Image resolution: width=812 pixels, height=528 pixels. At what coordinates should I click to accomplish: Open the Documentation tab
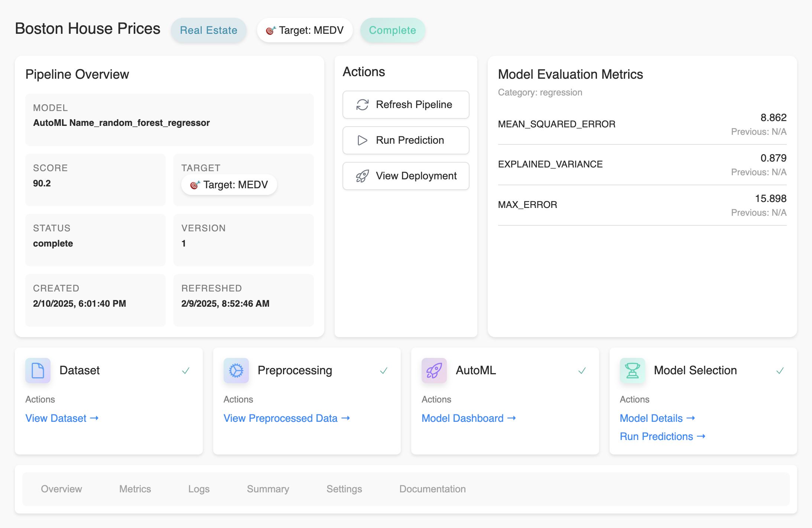coord(432,489)
